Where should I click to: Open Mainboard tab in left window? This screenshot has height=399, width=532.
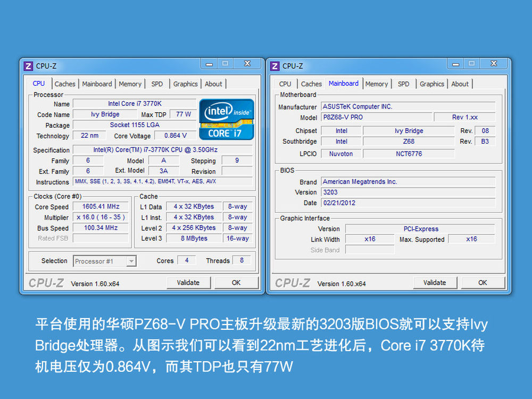click(x=97, y=84)
